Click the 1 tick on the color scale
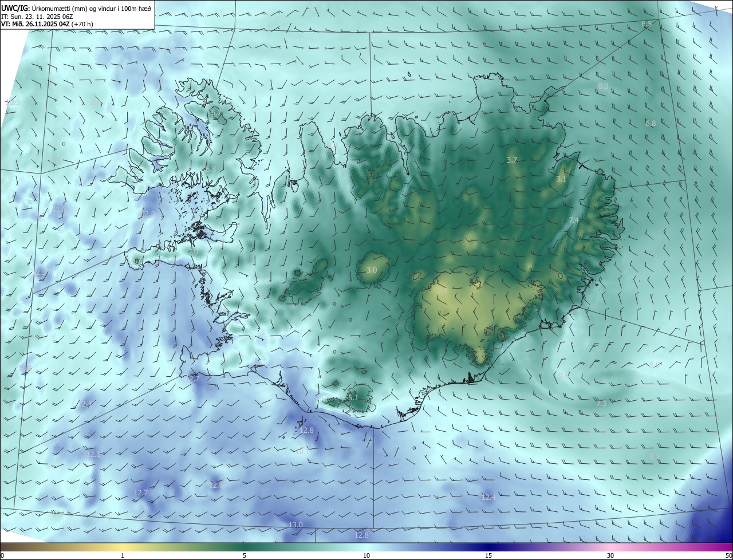The image size is (733, 560). pos(123,555)
